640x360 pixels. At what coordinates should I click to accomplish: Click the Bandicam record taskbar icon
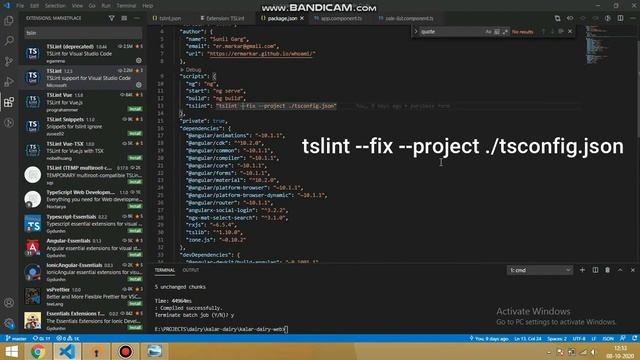click(x=125, y=351)
